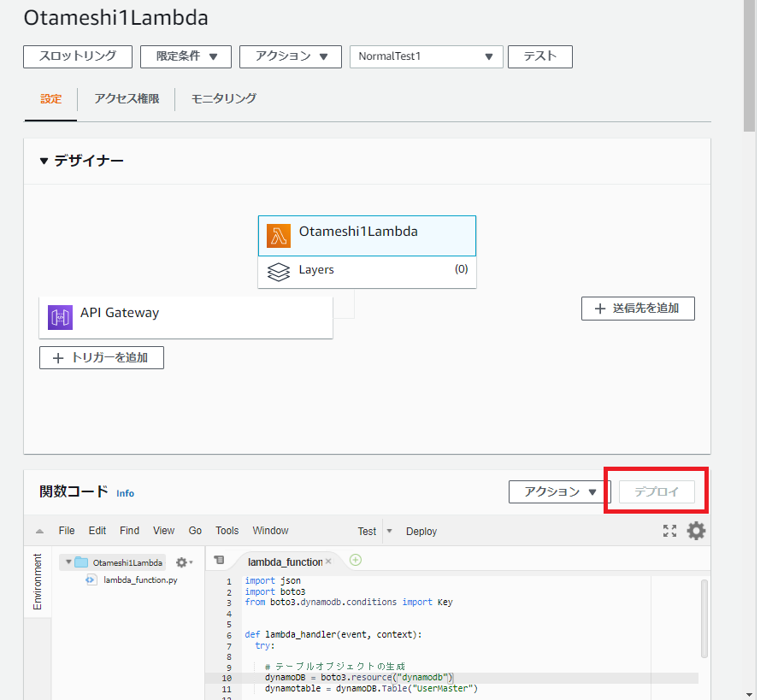Click Deploy in the editor toolbar
Viewport: 772px width, 700px height.
click(421, 532)
